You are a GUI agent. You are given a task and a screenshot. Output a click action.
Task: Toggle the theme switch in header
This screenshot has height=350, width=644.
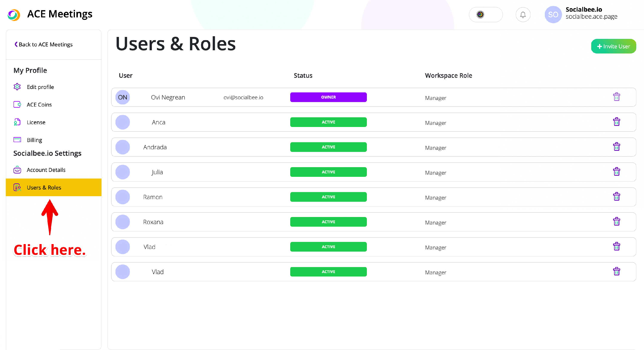tap(486, 15)
